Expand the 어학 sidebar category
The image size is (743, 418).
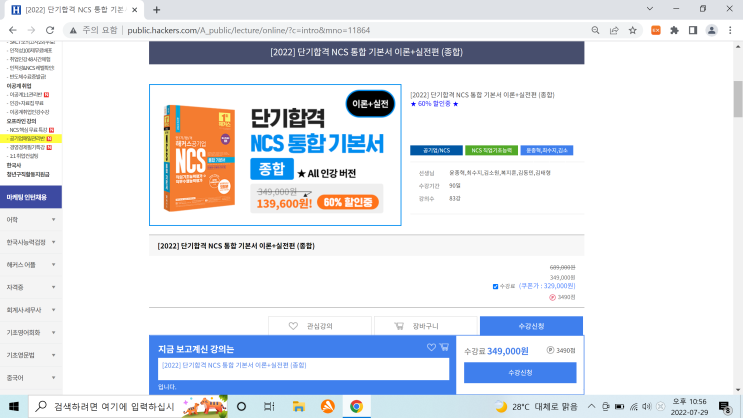point(31,220)
